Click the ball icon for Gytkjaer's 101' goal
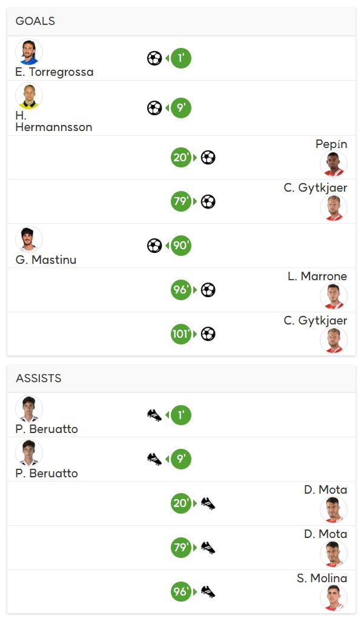Screen dimensions: 364x618 208,334
